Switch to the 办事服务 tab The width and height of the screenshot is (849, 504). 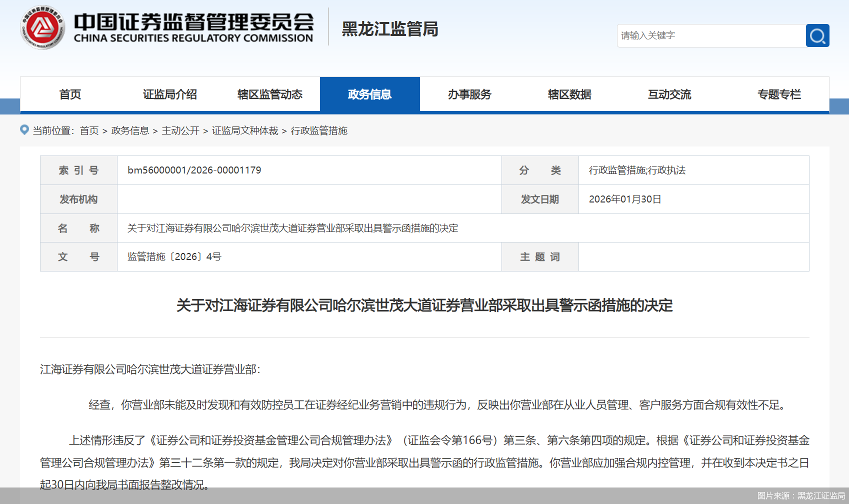pyautogui.click(x=469, y=94)
